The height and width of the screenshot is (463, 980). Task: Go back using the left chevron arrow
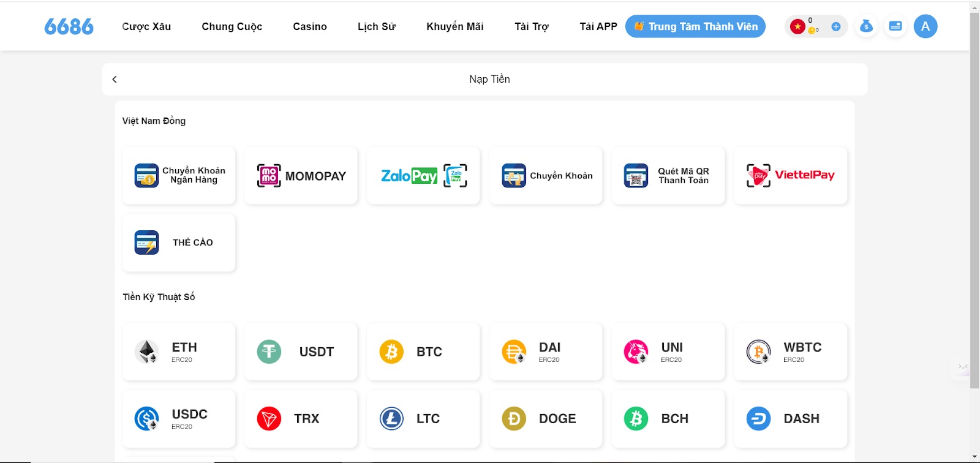coord(115,80)
